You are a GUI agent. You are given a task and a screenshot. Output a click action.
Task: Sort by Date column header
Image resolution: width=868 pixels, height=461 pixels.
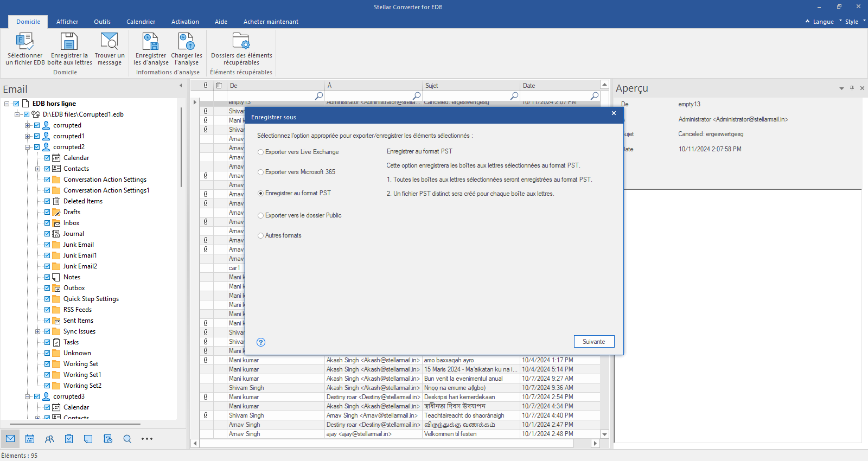click(559, 86)
